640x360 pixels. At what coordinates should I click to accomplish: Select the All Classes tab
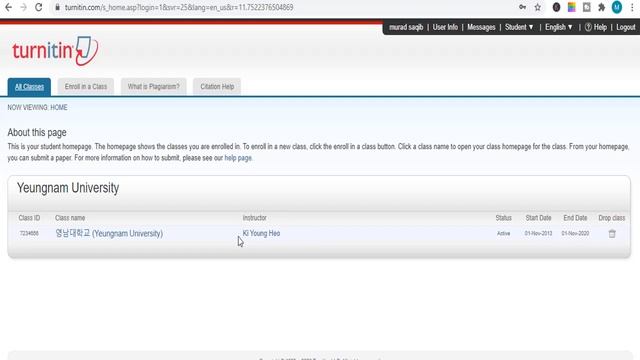tap(29, 87)
